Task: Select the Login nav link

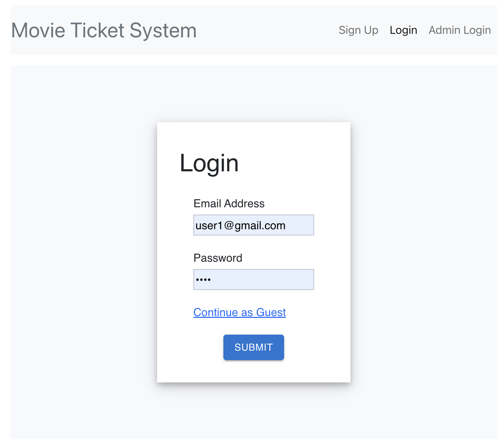Action: point(403,30)
